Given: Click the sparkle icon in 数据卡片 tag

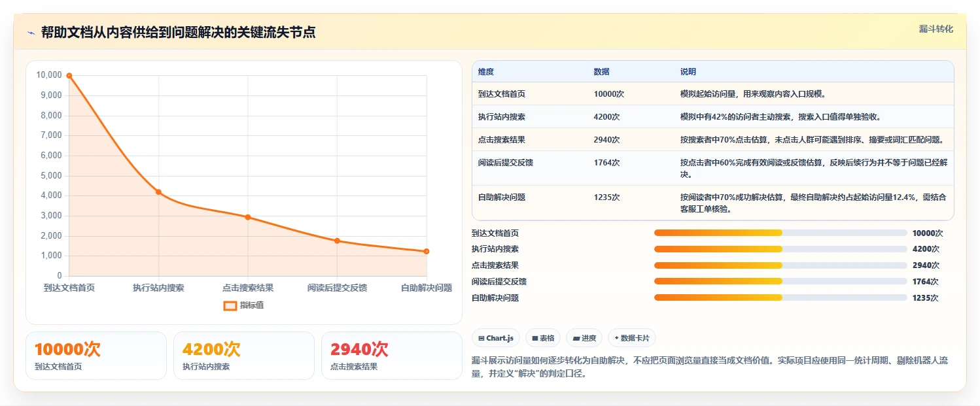Looking at the screenshot, I should tap(616, 339).
